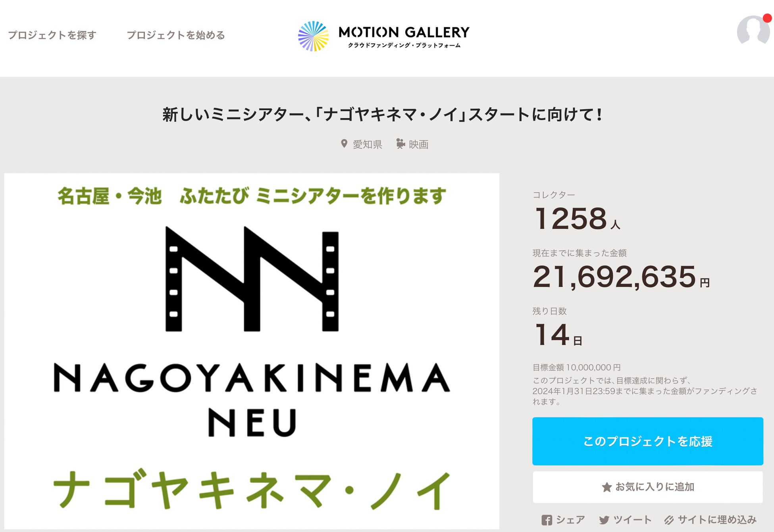Open the user profile avatar

(753, 30)
